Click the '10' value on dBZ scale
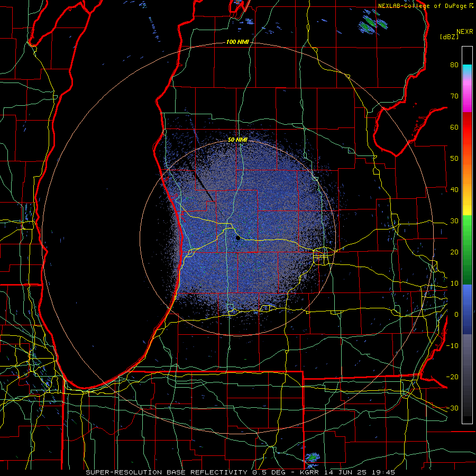 click(x=454, y=283)
